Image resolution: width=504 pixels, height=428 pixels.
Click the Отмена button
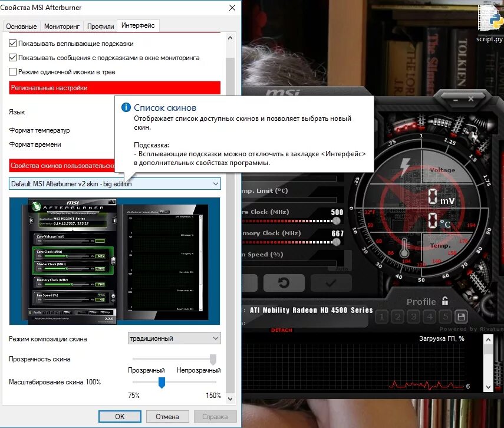[x=167, y=416]
